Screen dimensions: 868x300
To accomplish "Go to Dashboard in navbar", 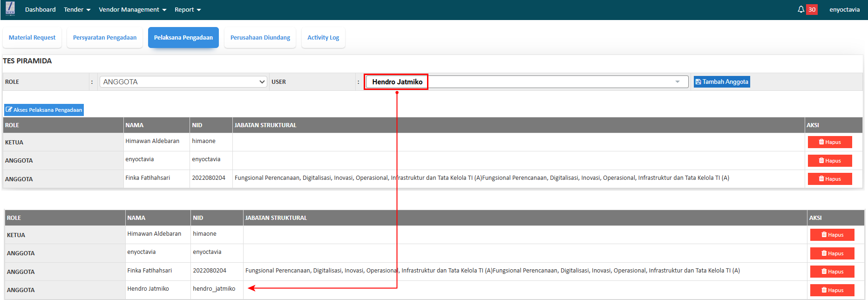I will coord(40,9).
